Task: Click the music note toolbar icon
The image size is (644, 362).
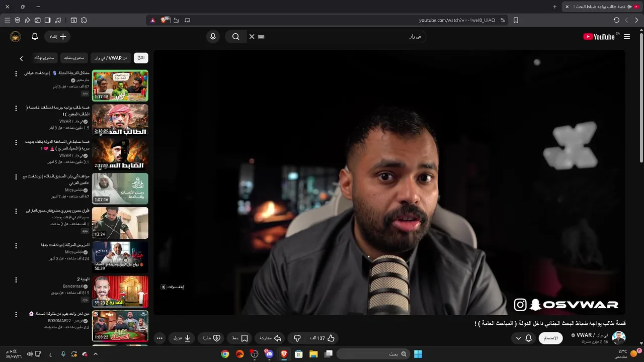Action: point(58,20)
